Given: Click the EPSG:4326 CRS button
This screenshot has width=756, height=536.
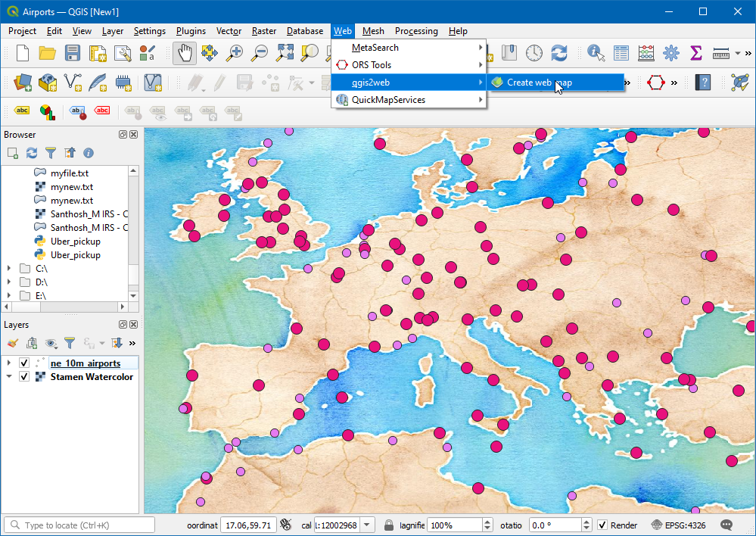Looking at the screenshot, I should (x=678, y=525).
